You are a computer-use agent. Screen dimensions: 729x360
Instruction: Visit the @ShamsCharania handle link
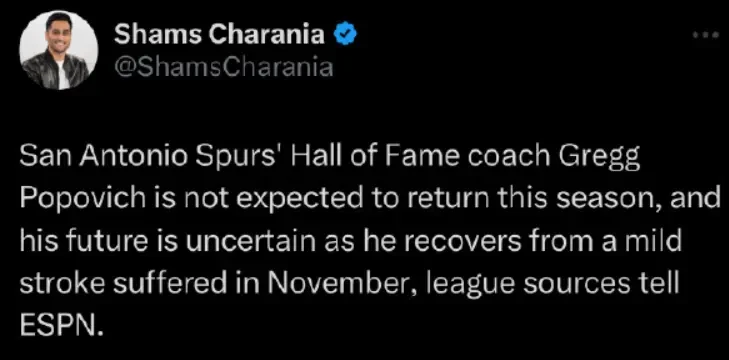(224, 67)
